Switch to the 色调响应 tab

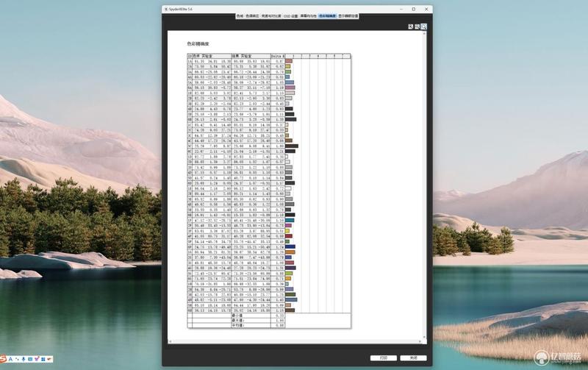click(x=252, y=16)
